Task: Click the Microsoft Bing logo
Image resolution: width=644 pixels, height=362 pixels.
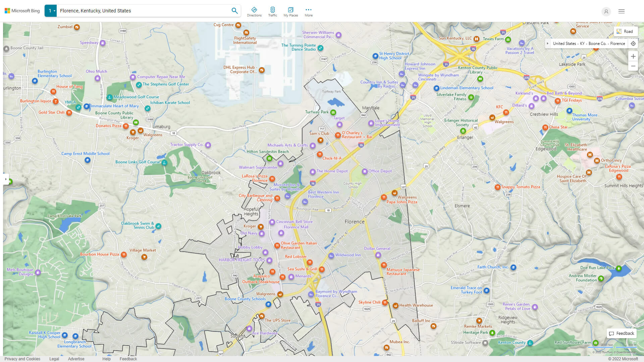Action: click(22, 11)
